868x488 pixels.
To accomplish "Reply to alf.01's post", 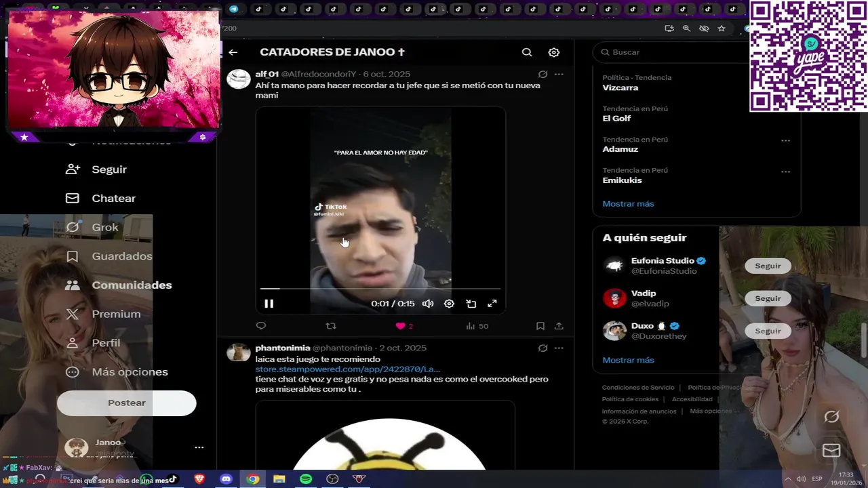I will 261,326.
